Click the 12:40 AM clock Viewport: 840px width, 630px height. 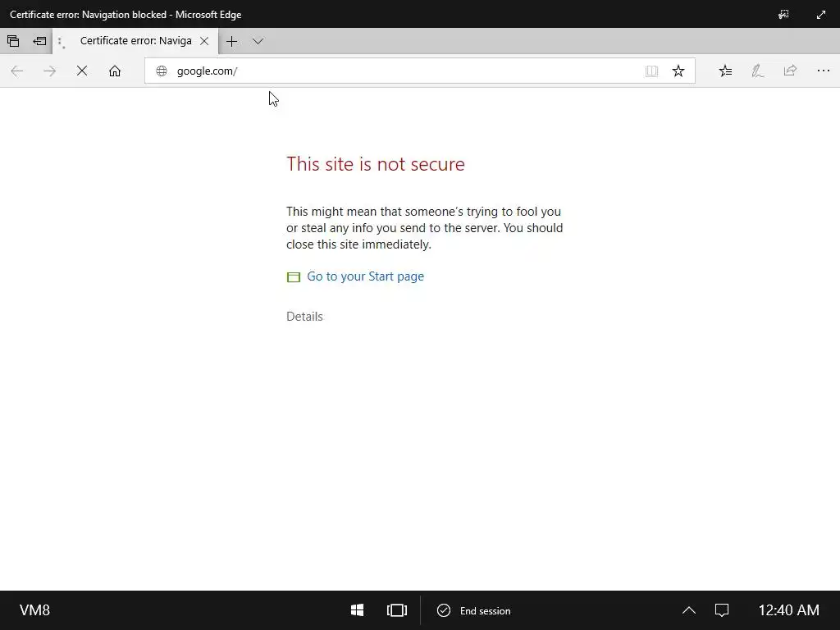(788, 610)
